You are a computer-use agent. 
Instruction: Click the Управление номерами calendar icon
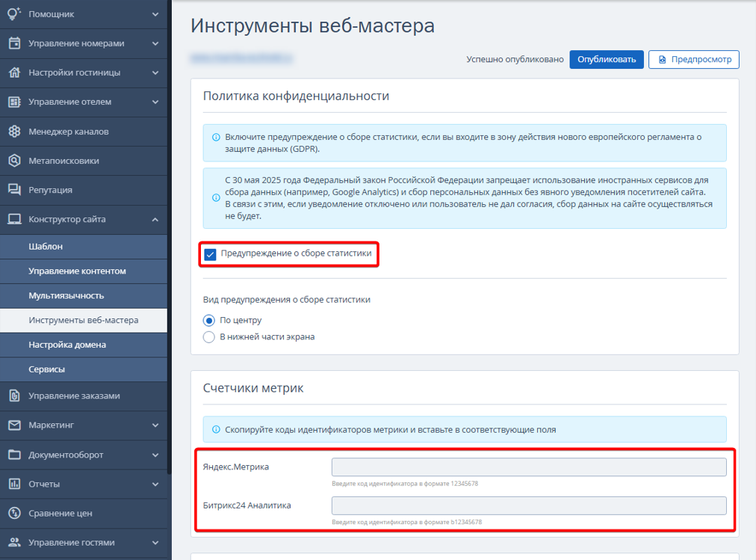[x=14, y=43]
